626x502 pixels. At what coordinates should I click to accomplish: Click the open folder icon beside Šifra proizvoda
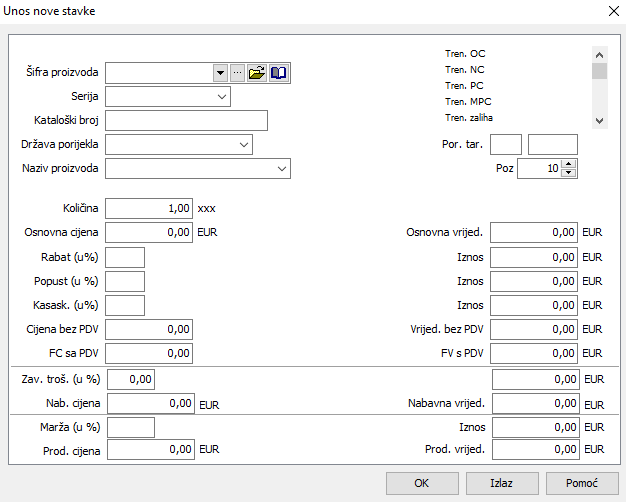pos(257,73)
